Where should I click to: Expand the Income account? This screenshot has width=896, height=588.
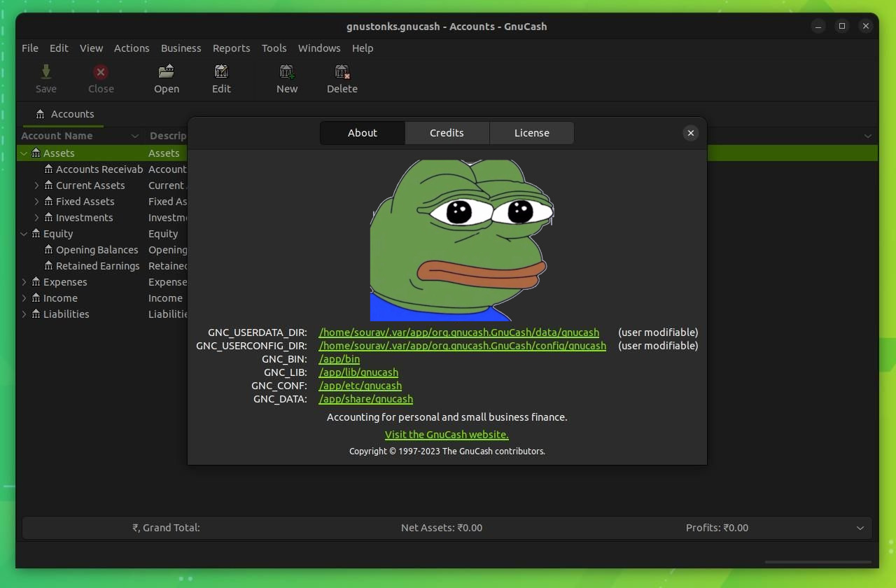[x=24, y=298]
